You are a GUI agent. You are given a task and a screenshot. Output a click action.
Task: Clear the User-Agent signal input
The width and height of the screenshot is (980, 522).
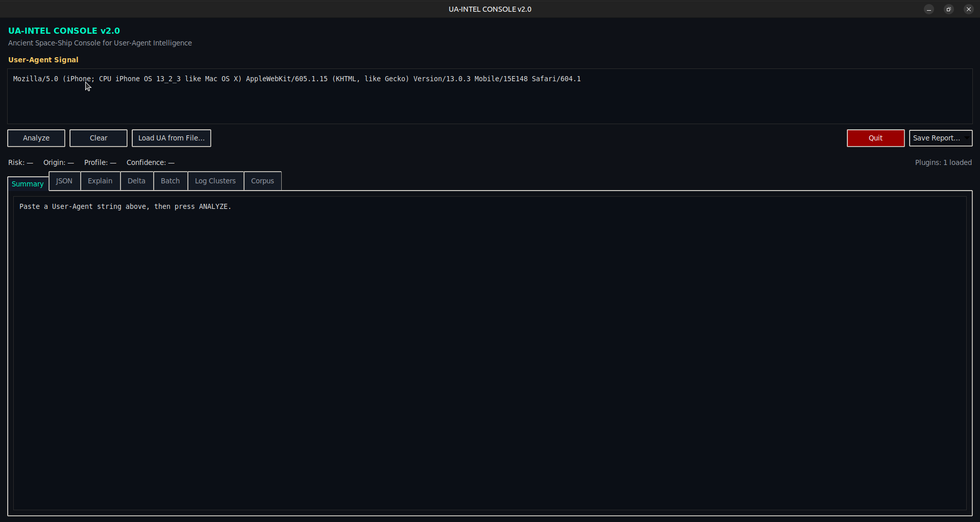coord(98,138)
